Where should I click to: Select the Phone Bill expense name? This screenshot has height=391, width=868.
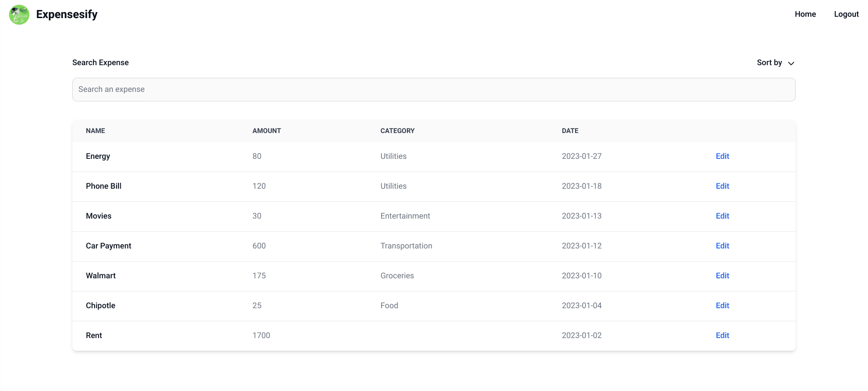point(104,186)
